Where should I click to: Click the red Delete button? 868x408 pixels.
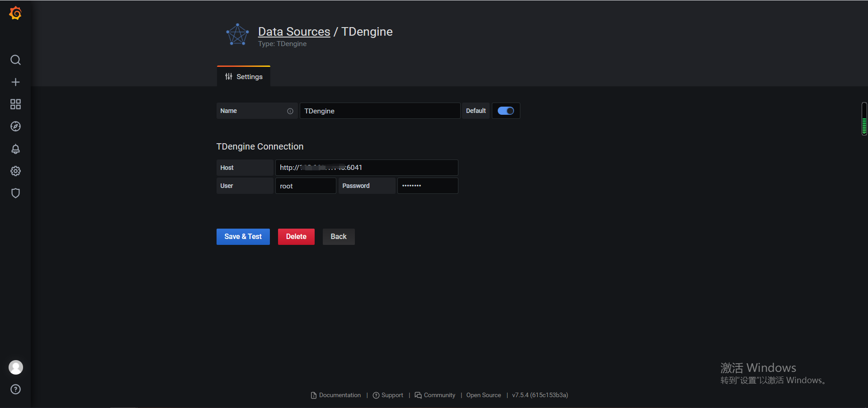coord(296,237)
